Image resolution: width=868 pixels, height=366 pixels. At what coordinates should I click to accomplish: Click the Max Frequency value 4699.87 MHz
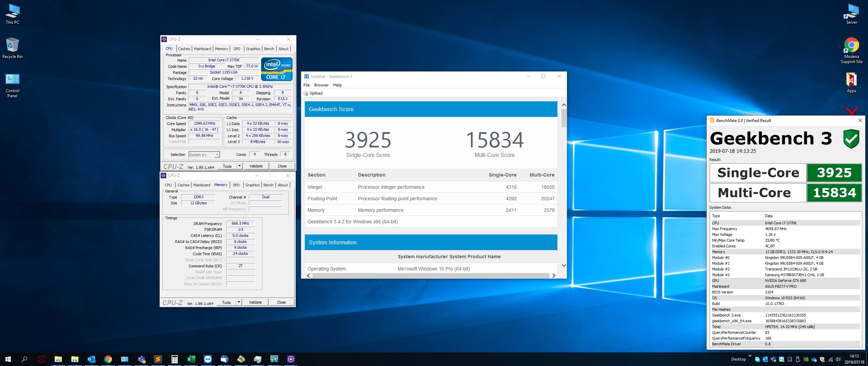776,229
